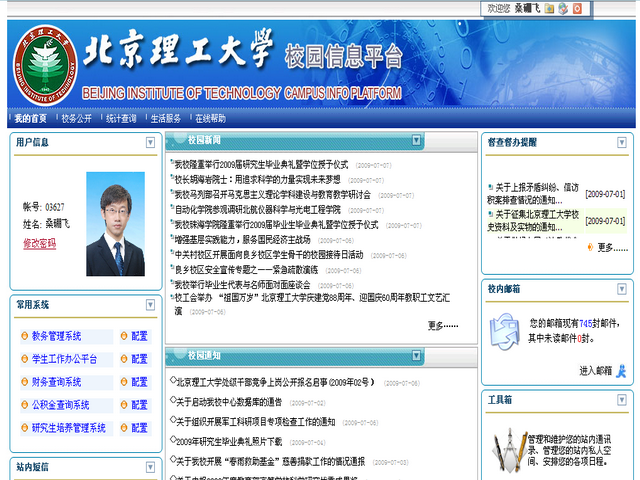
Task: Select the 生活服务 menu item
Action: (165, 118)
